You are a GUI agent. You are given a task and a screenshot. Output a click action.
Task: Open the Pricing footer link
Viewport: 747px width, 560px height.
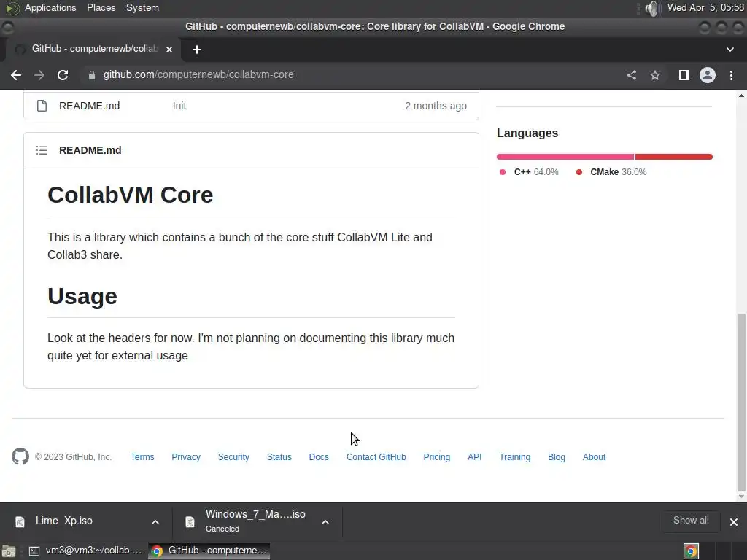tap(436, 456)
